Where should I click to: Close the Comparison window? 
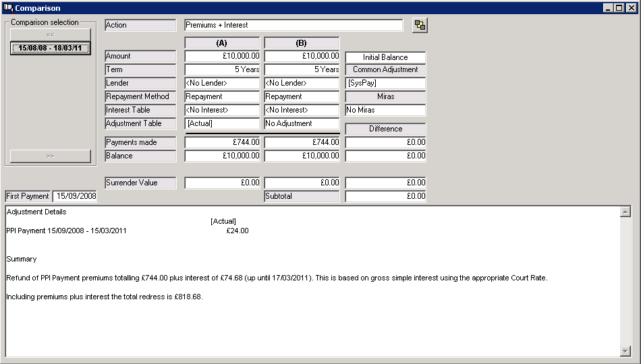tap(632, 8)
